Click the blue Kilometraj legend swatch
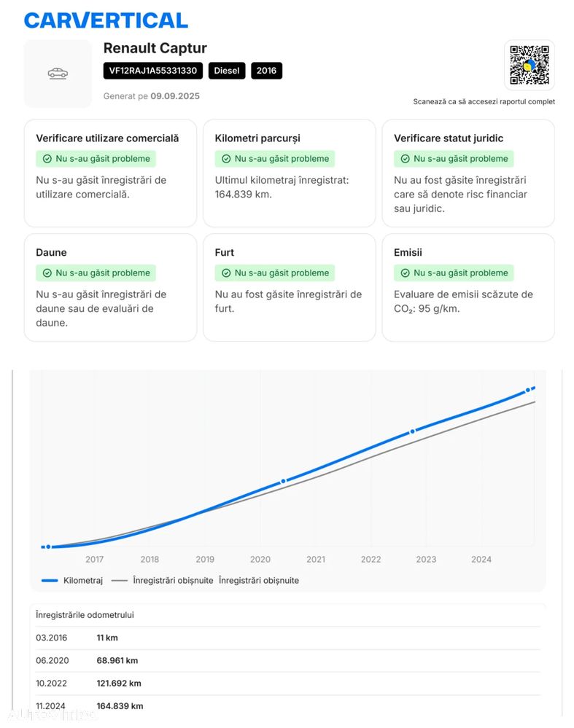 pyautogui.click(x=50, y=581)
